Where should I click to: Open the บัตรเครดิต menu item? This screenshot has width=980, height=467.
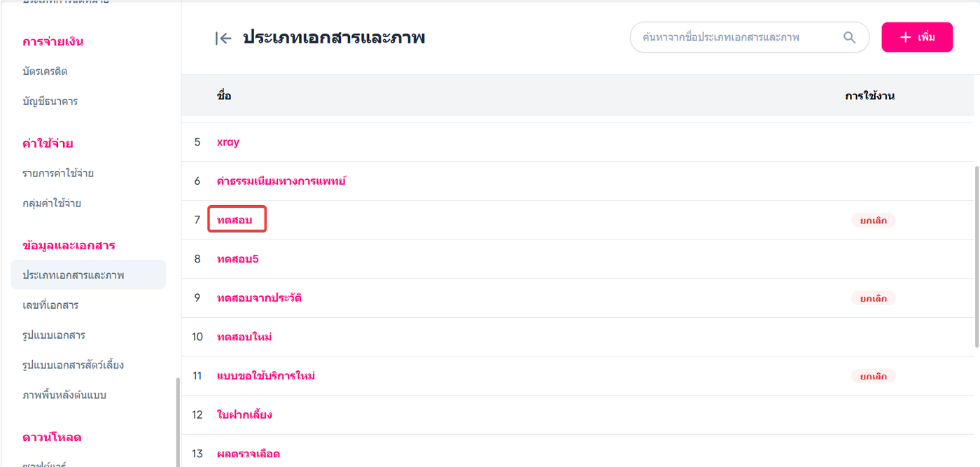click(45, 71)
